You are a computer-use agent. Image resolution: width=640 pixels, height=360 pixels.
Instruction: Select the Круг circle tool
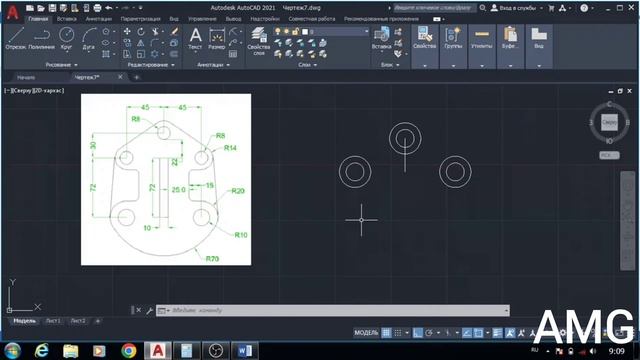[x=66, y=38]
